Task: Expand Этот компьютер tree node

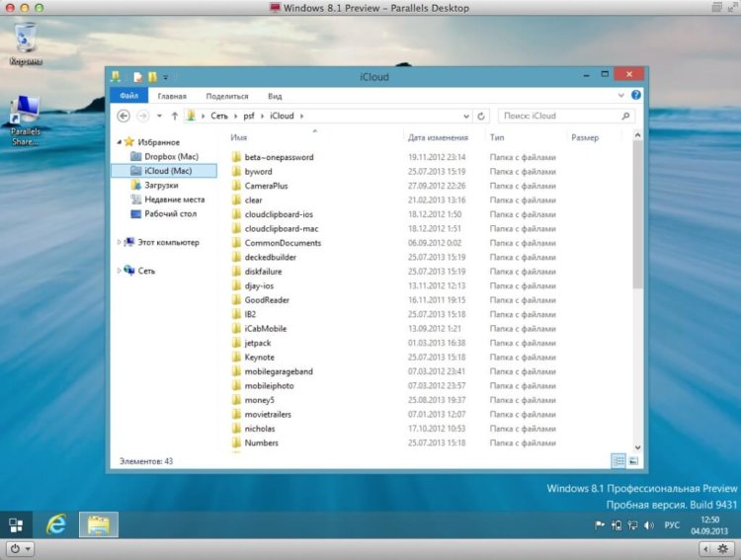Action: pyautogui.click(x=120, y=242)
